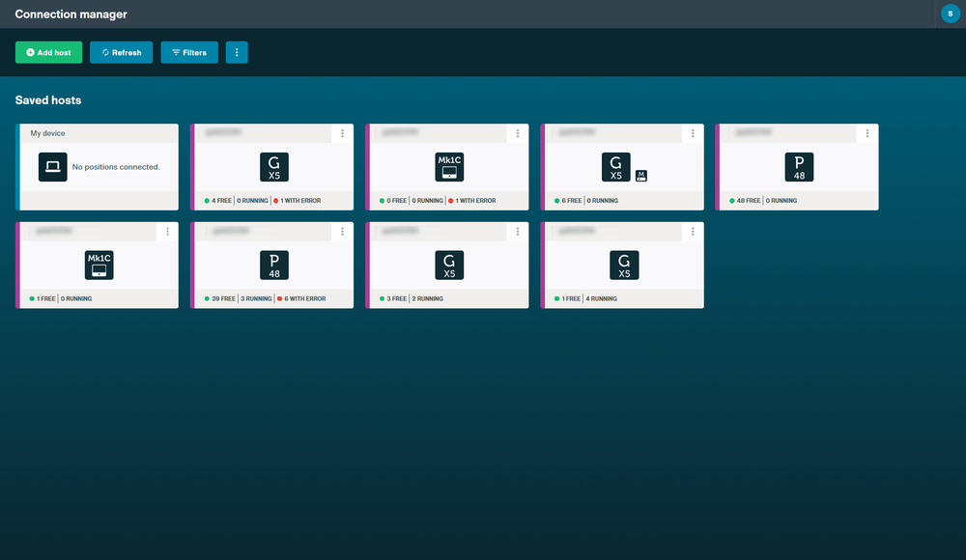
Task: Select the GX5 icon on the 6 FREE host
Action: [616, 167]
